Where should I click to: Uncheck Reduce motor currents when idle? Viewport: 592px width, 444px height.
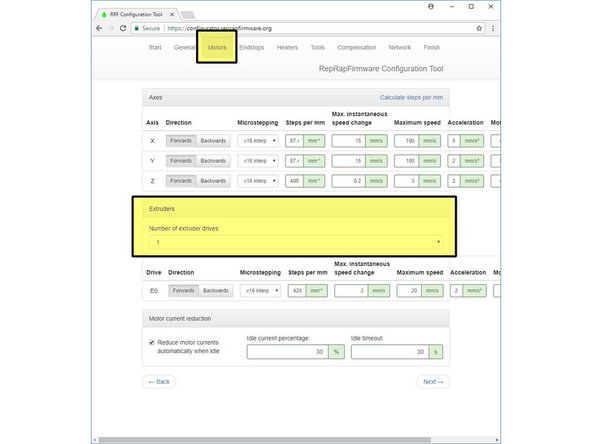151,342
